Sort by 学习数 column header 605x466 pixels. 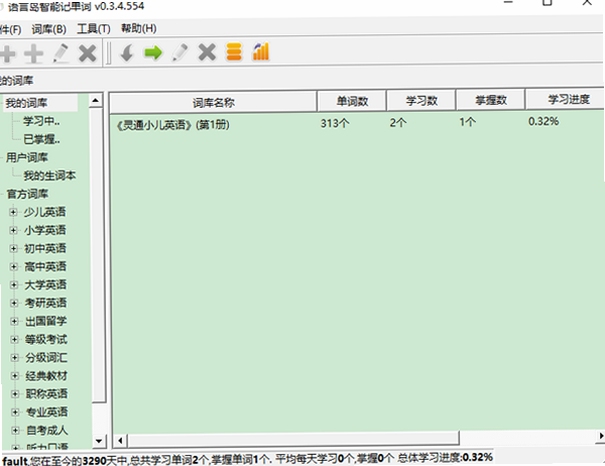(x=421, y=101)
